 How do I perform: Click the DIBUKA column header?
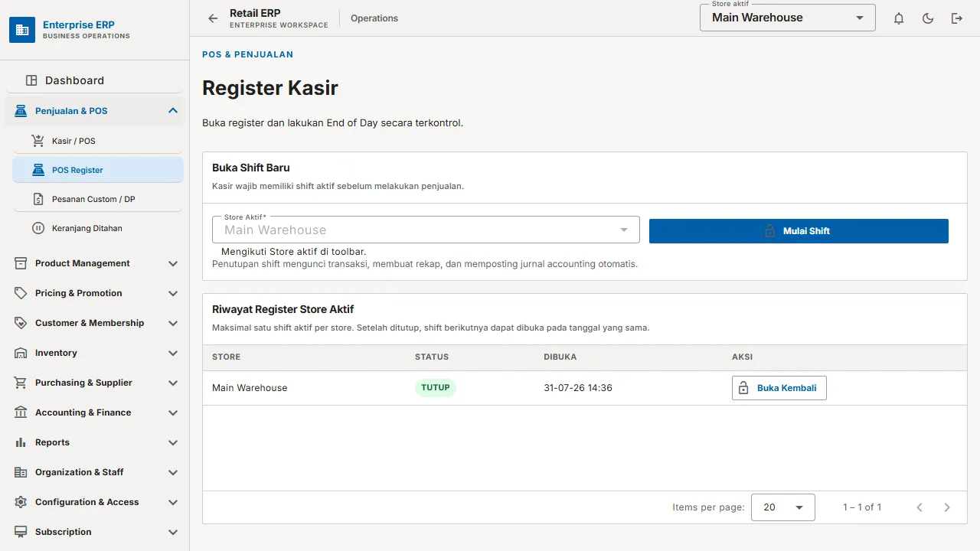coord(560,357)
